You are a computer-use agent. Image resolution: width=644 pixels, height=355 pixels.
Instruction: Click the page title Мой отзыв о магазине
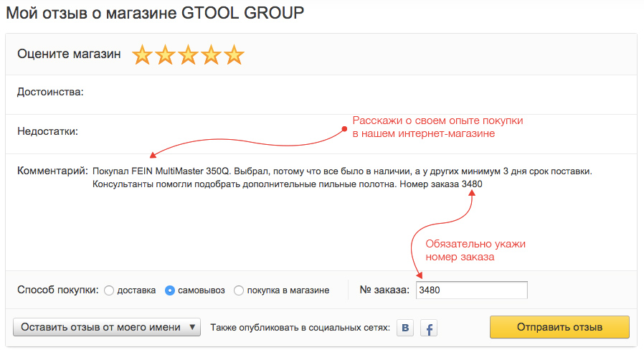(155, 13)
